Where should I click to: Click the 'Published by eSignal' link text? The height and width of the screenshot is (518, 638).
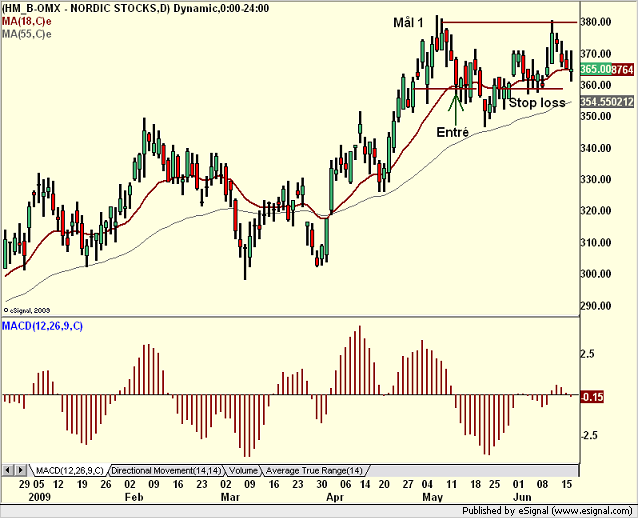coord(547,511)
